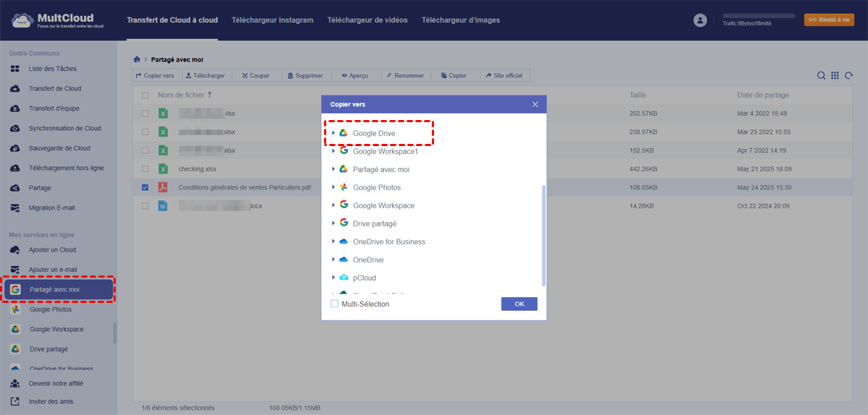Enable the Multi-Sélection checkbox
The height and width of the screenshot is (415, 868).
point(334,304)
